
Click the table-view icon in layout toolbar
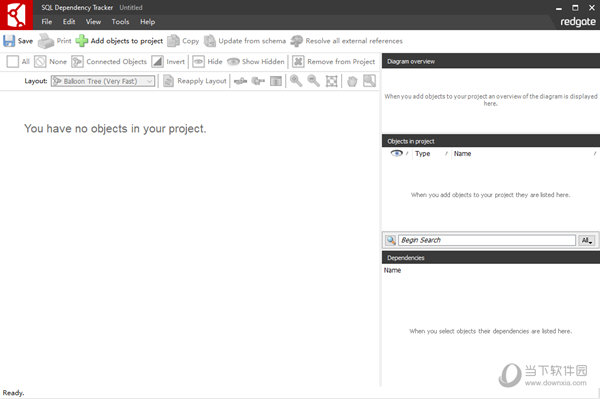[276, 81]
